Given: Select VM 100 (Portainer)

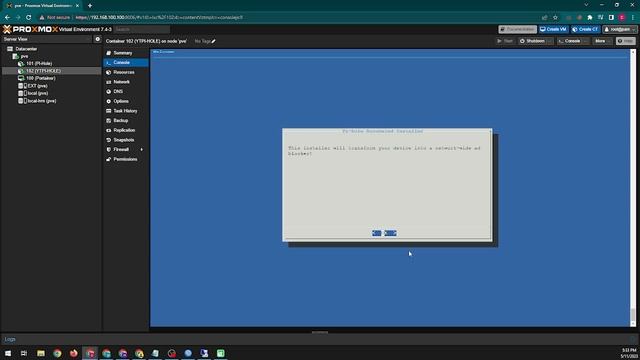Looking at the screenshot, I should click(x=40, y=78).
